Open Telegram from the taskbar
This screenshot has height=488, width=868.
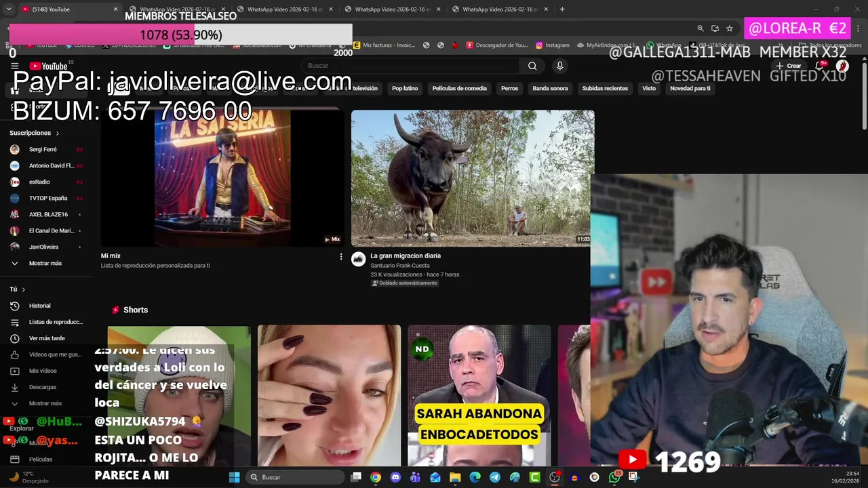pyautogui.click(x=495, y=477)
